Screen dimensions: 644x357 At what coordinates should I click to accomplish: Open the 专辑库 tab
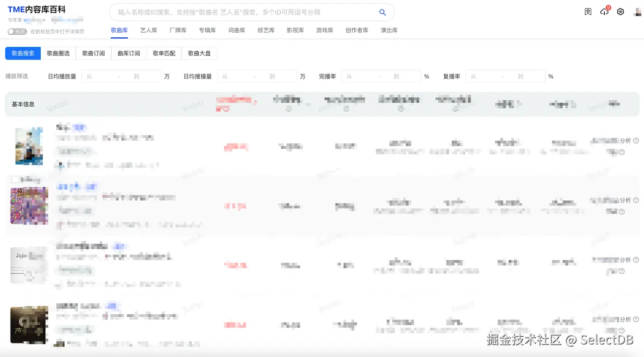point(207,30)
